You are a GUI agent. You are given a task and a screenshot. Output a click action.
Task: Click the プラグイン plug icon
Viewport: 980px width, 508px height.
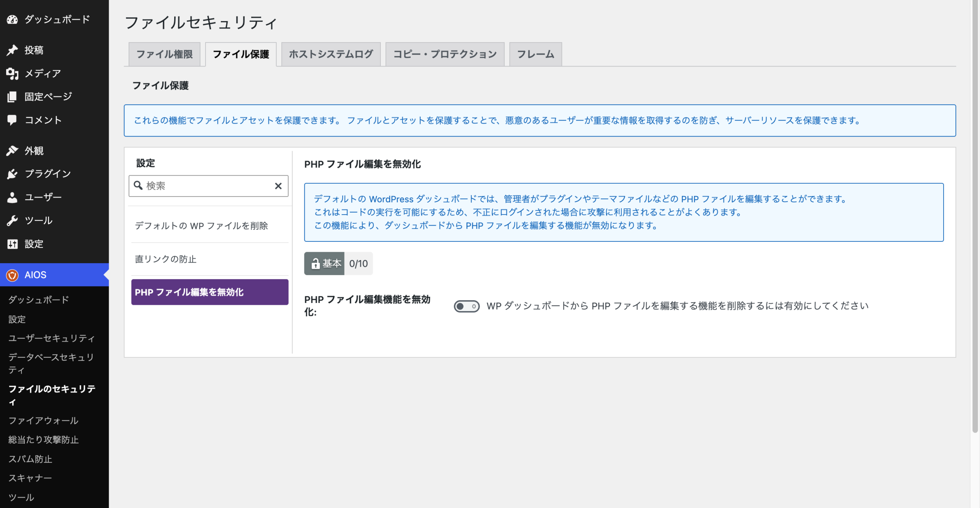(x=12, y=174)
